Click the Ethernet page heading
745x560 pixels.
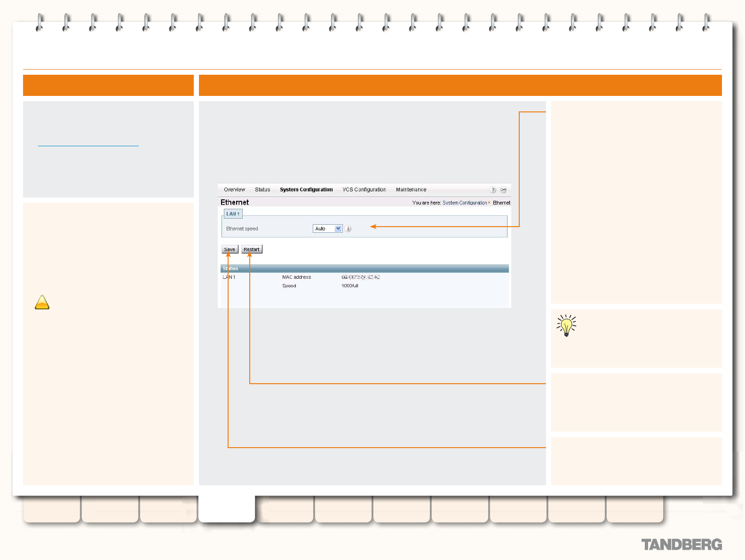[235, 202]
